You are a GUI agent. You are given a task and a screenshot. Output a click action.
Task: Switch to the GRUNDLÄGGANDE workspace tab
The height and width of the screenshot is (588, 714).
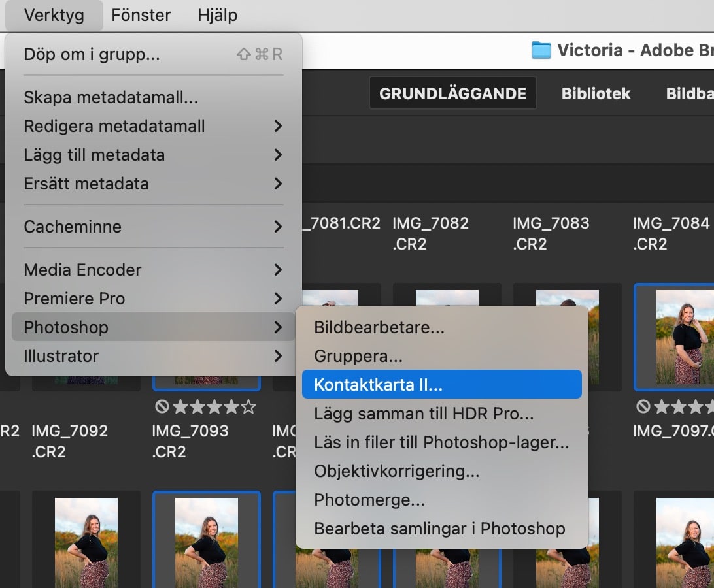(x=452, y=93)
